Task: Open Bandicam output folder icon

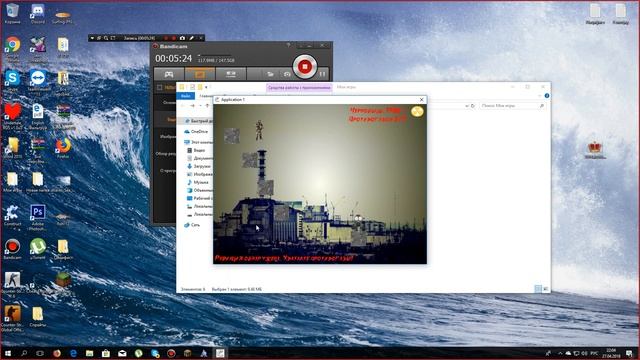Action: (270, 74)
